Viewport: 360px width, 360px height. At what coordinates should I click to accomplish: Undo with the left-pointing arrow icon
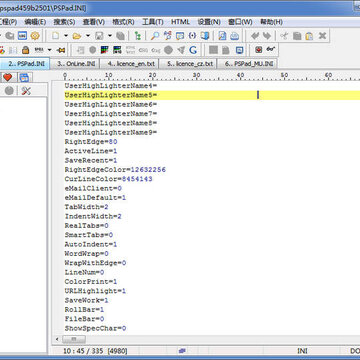255,36
